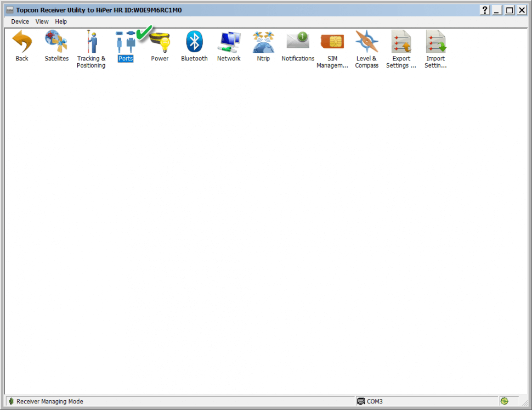The height and width of the screenshot is (410, 532).
Task: Open the Network settings icon
Action: 229,42
